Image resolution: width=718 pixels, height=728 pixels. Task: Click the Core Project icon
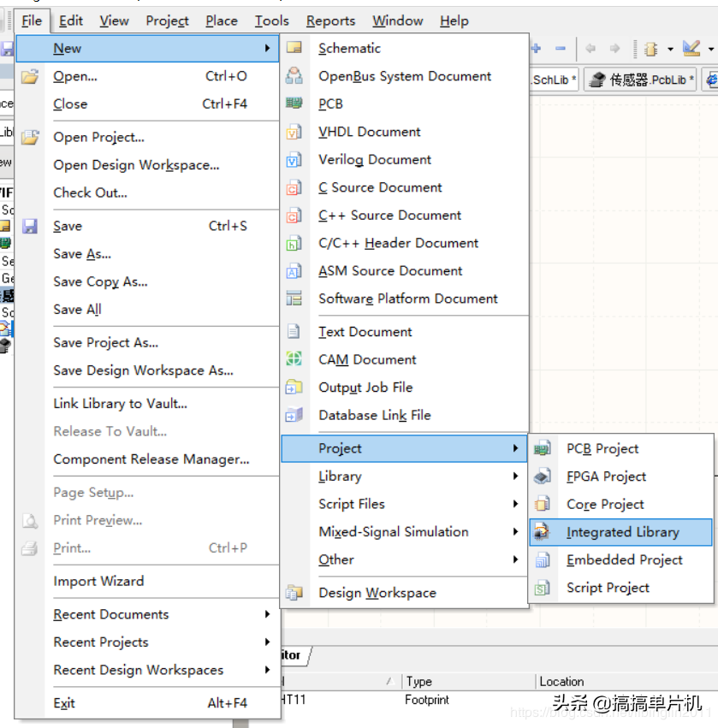tap(542, 504)
